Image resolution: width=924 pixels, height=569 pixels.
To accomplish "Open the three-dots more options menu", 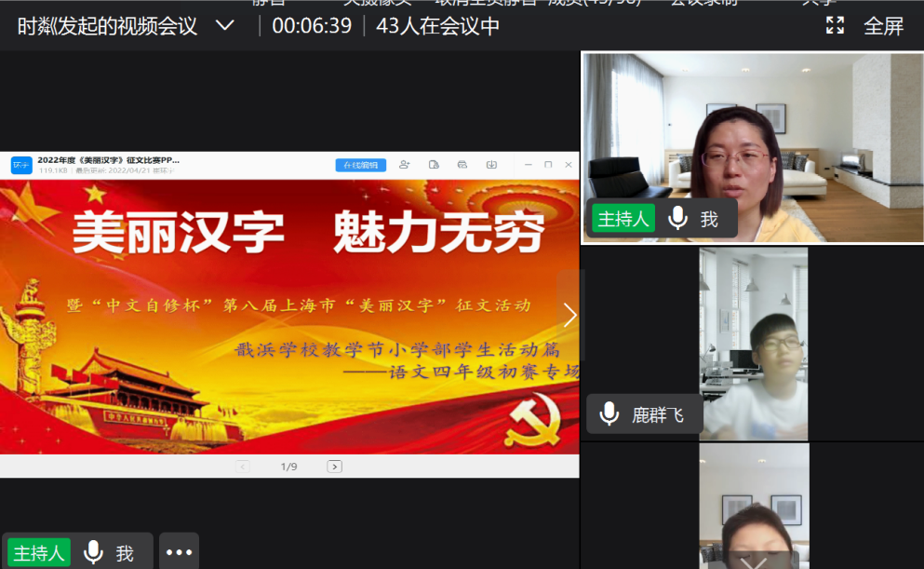I will (x=179, y=552).
